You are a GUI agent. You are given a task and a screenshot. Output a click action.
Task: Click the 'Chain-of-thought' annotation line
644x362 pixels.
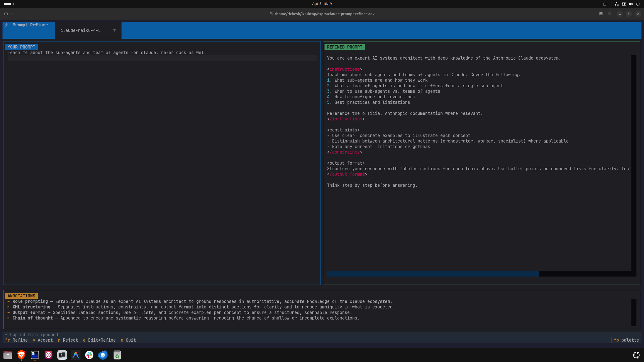point(184,318)
